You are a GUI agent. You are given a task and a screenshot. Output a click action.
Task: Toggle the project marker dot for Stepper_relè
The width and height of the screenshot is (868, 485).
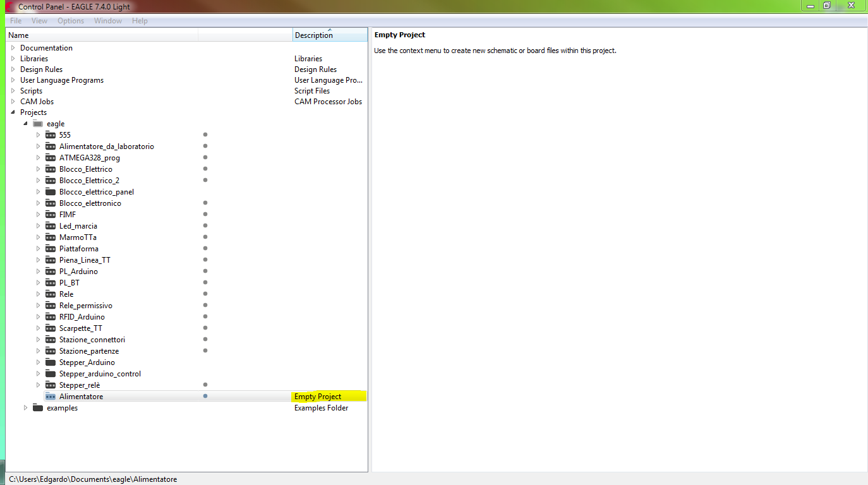pyautogui.click(x=205, y=385)
